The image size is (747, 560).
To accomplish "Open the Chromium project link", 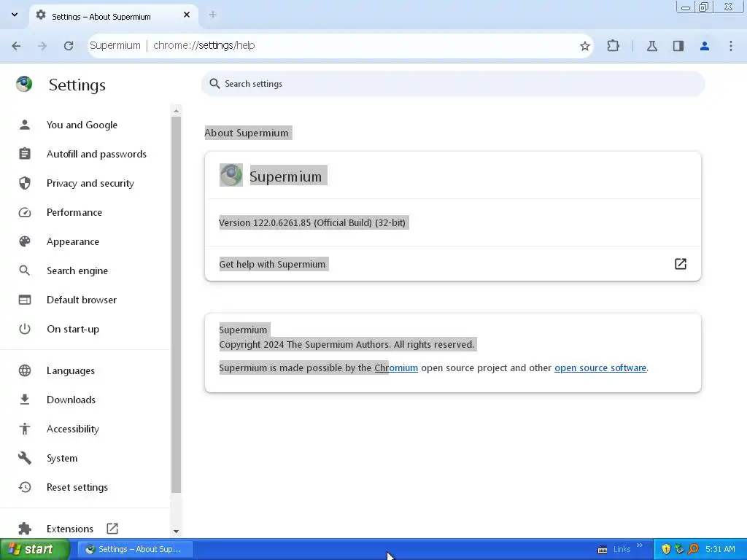I will pos(396,367).
